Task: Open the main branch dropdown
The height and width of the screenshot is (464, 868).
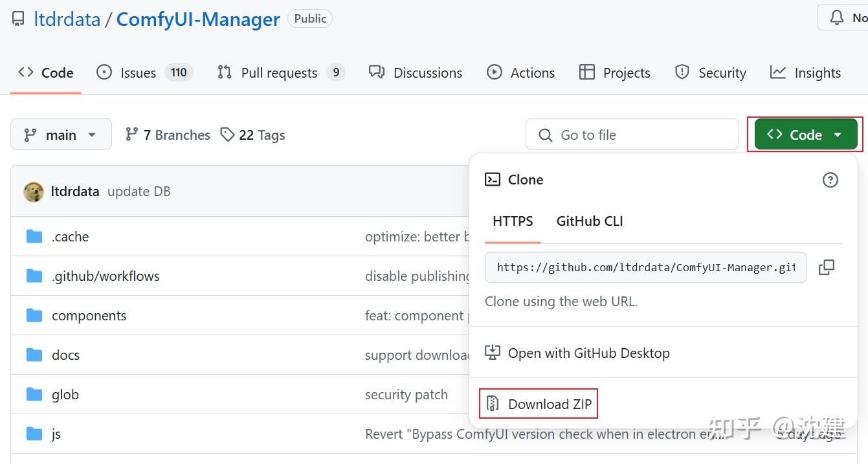Action: pyautogui.click(x=61, y=135)
